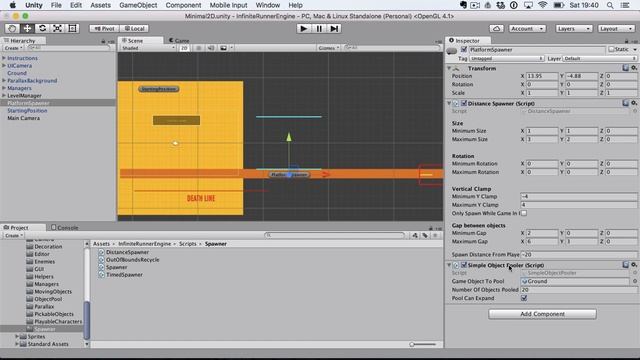Click Add Component button

click(542, 314)
